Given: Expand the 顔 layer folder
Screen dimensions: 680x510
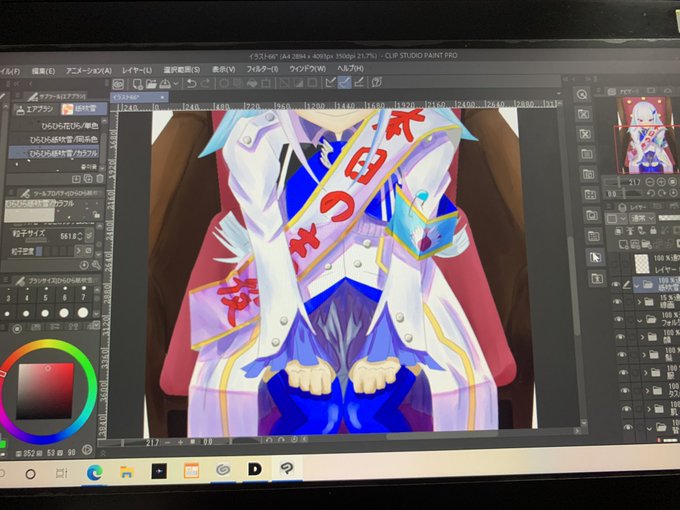Looking at the screenshot, I should pos(643,337).
